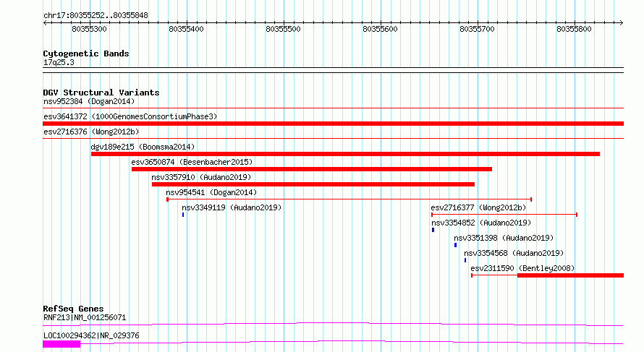Image resolution: width=644 pixels, height=352 pixels.
Task: Click the DGV Structural Variants track heading
Action: click(x=101, y=93)
